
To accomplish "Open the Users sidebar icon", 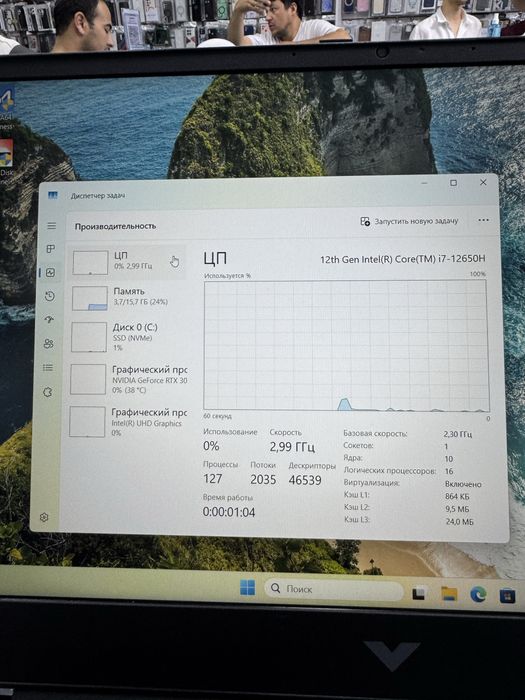I will (49, 343).
